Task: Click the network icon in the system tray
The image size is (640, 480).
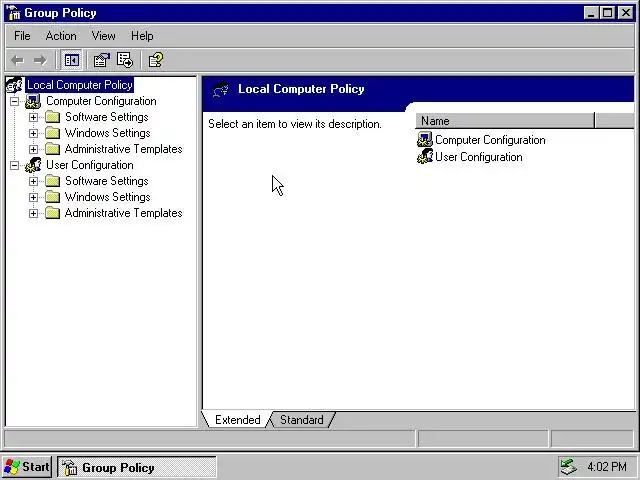Action: pyautogui.click(x=569, y=467)
